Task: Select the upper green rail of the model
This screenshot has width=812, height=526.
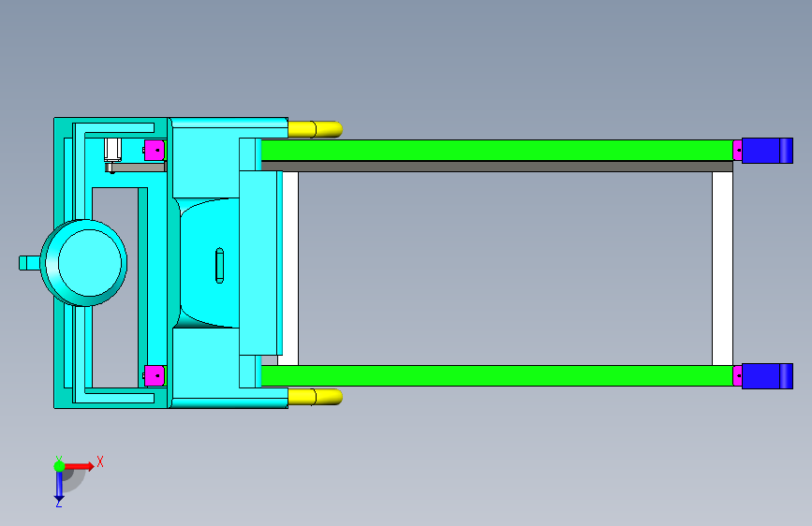Action: click(497, 150)
